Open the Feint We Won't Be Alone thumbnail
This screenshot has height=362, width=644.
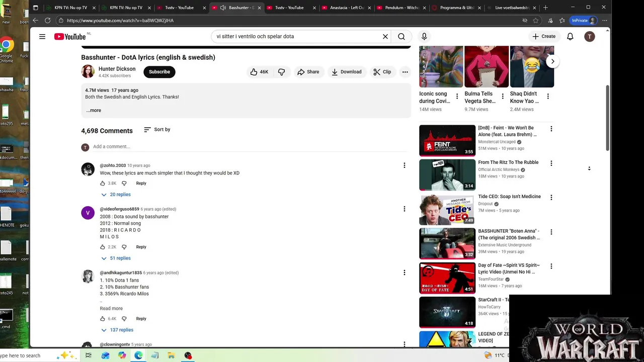click(447, 140)
